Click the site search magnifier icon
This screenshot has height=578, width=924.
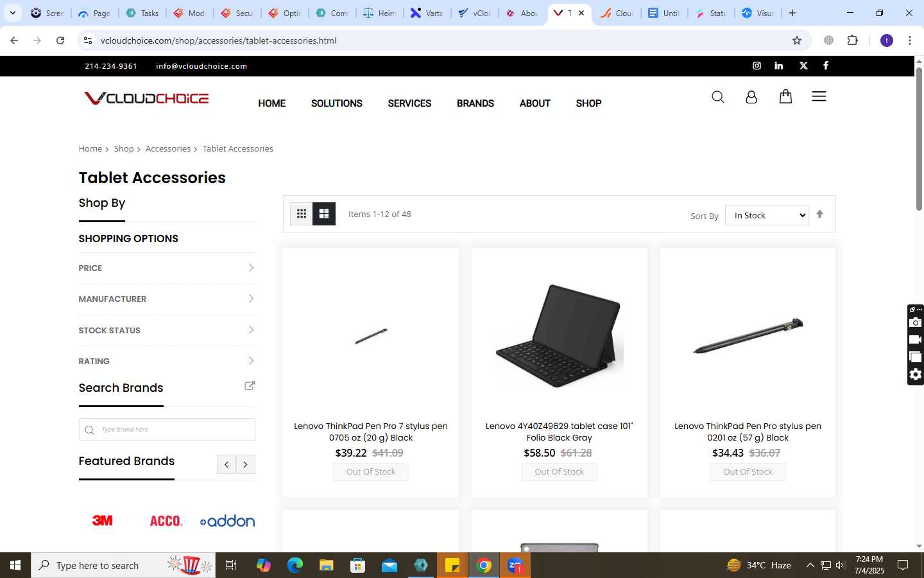coord(718,97)
